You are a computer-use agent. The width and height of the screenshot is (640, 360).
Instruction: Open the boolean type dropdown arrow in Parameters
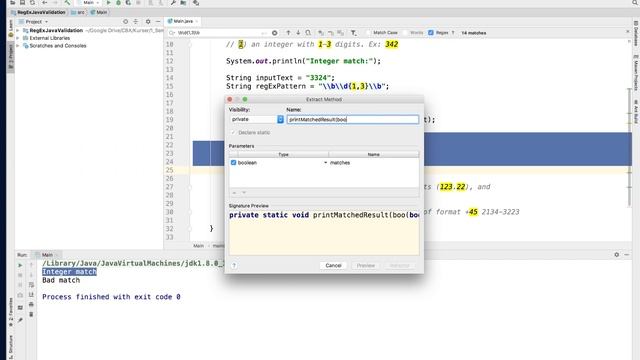(325, 162)
